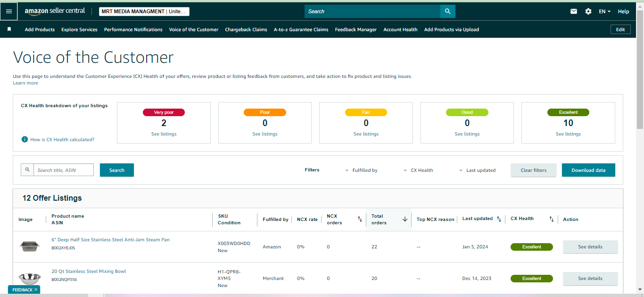The width and height of the screenshot is (644, 297).
Task: Open Feedback Manager menu item
Action: (x=356, y=29)
